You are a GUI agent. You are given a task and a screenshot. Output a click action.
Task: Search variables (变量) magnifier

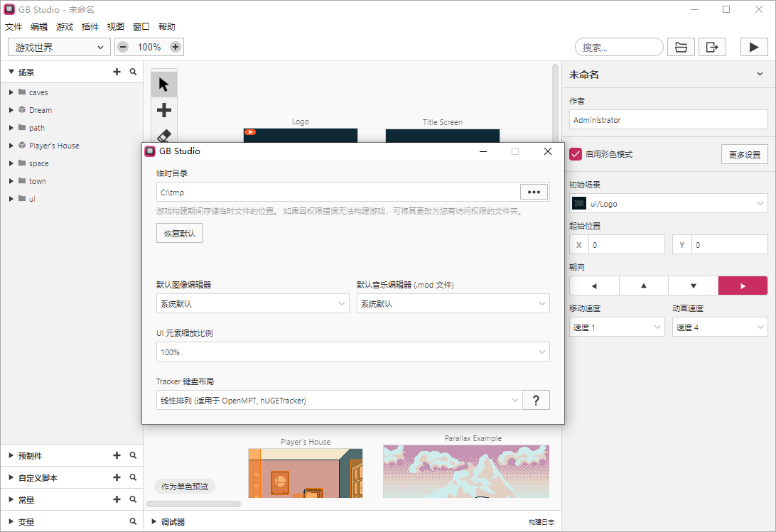click(133, 521)
